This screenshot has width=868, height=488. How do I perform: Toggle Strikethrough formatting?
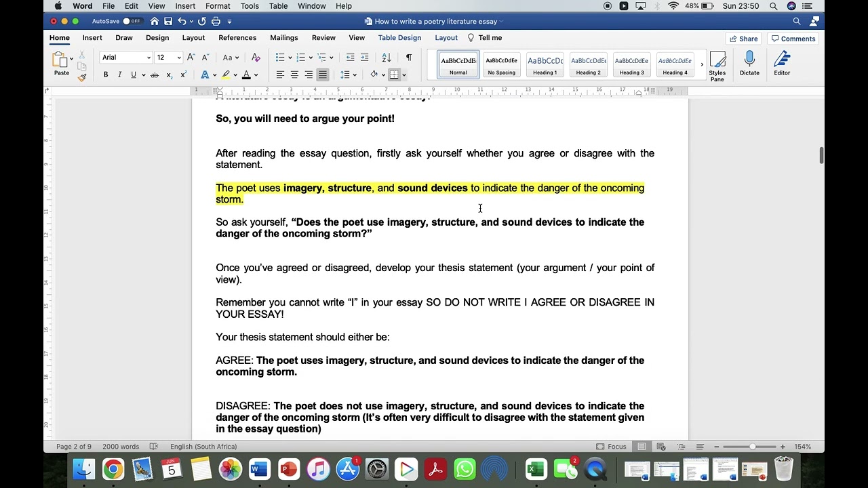(x=154, y=75)
